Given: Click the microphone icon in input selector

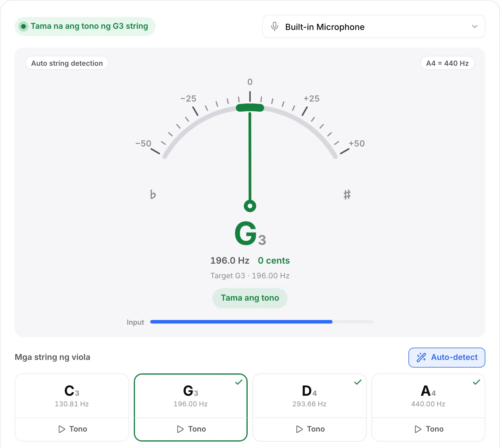Looking at the screenshot, I should 275,26.
